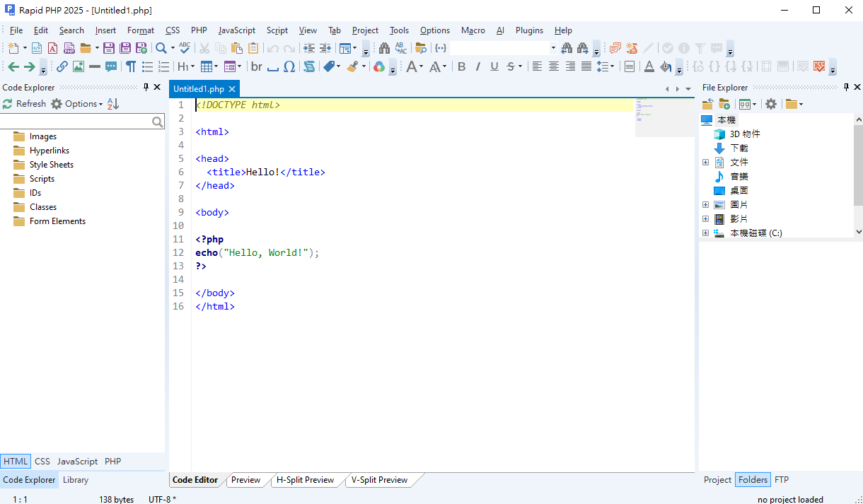Screen dimensions: 863x504
Task: Insert a hyperlink using the link icon
Action: pos(62,66)
